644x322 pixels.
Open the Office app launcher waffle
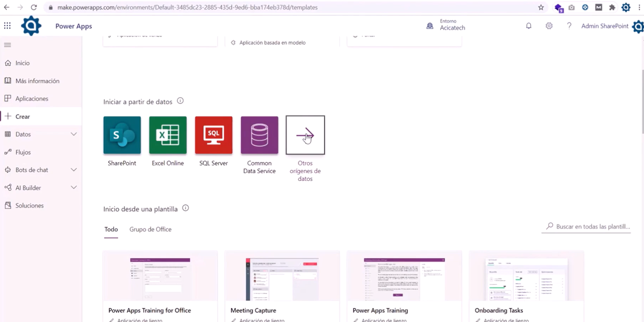[x=7, y=26]
